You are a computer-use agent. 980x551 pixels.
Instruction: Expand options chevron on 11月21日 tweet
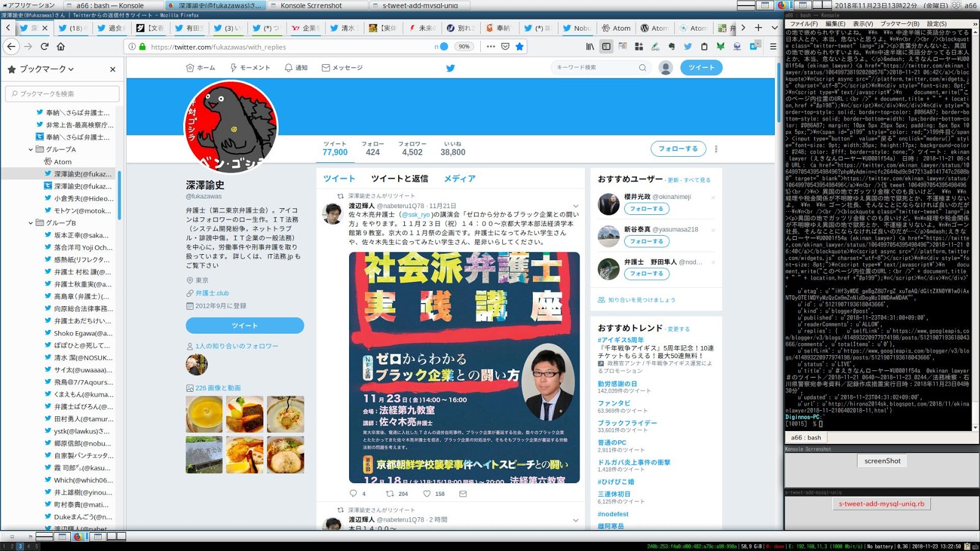576,206
